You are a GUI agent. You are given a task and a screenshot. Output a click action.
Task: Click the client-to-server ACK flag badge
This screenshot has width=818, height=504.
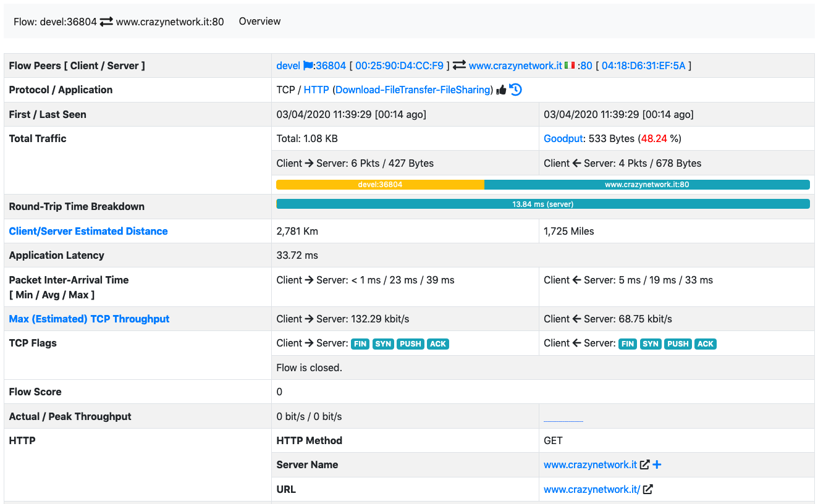[438, 344]
